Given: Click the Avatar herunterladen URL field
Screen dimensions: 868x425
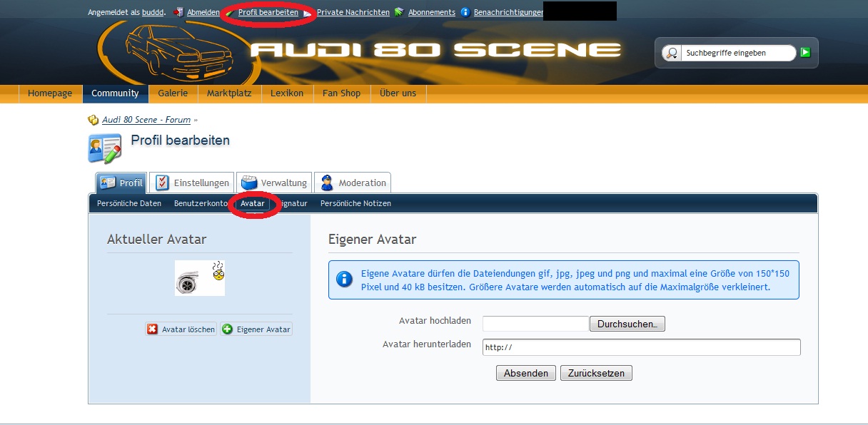Looking at the screenshot, I should (x=641, y=347).
